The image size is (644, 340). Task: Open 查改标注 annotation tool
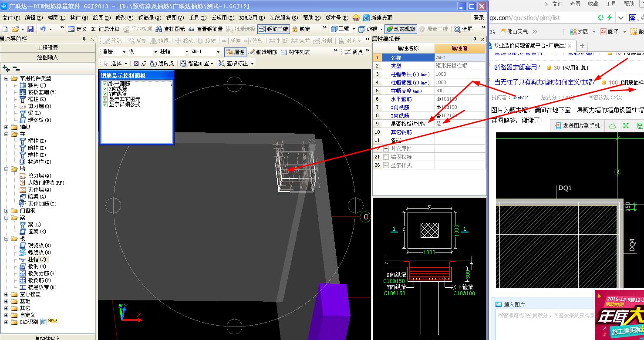point(234,64)
